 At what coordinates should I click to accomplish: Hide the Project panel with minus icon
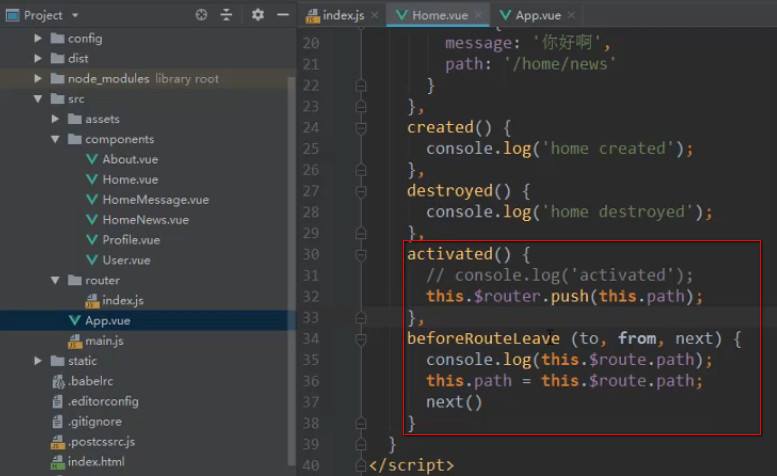point(283,15)
